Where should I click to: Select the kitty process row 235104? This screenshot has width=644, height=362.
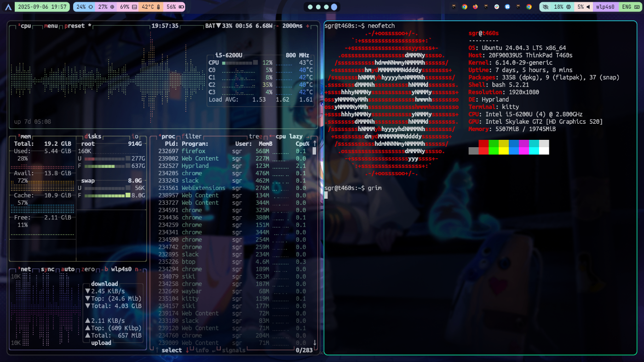(232, 299)
